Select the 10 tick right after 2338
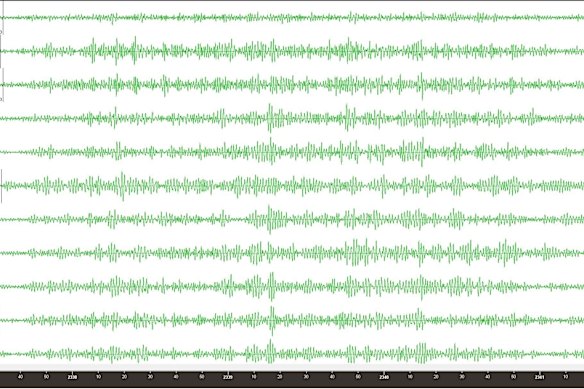 point(98,377)
